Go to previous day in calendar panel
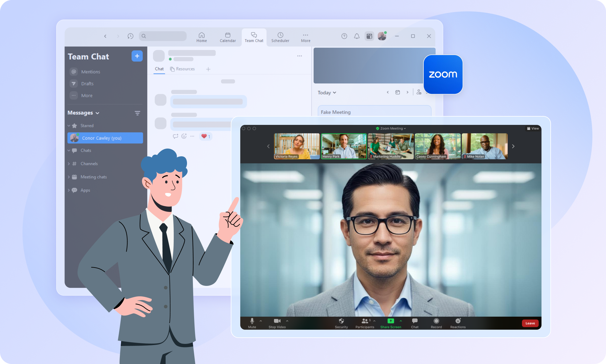Image resolution: width=606 pixels, height=364 pixels. 388,92
